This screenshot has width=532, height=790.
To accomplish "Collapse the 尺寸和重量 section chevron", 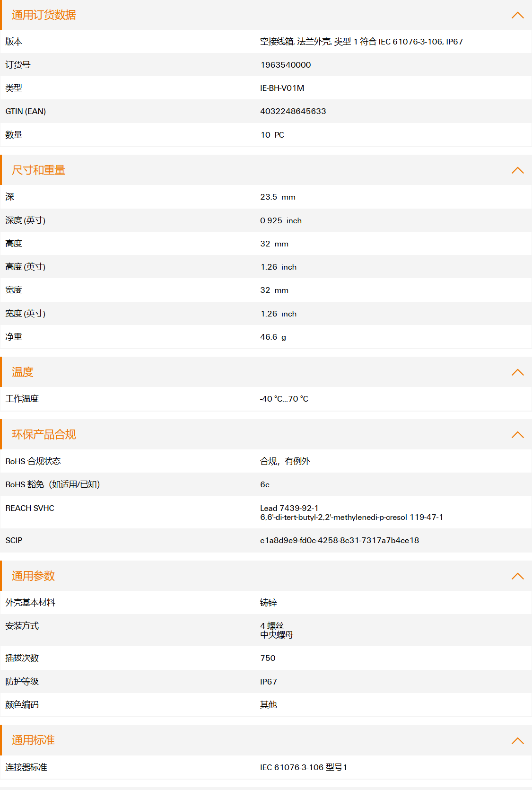I will tap(518, 170).
